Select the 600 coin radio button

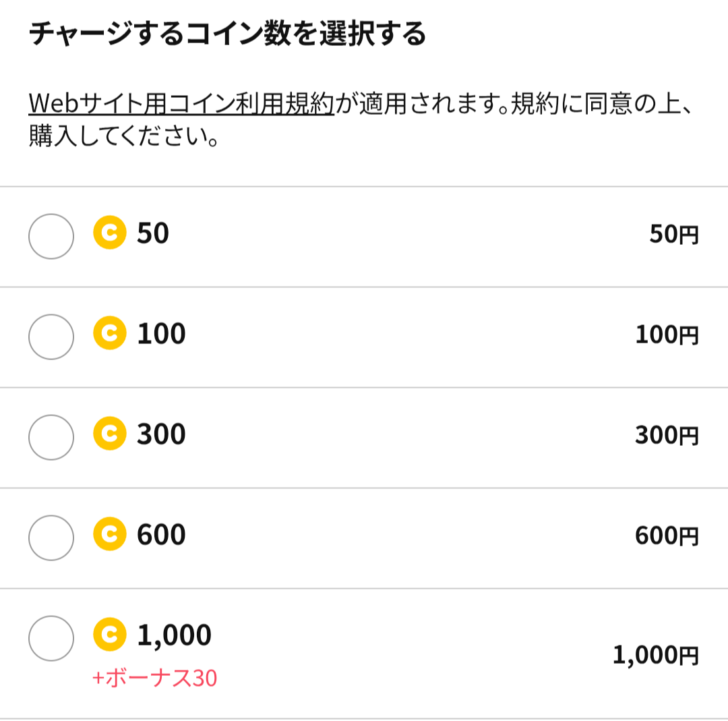[51, 538]
